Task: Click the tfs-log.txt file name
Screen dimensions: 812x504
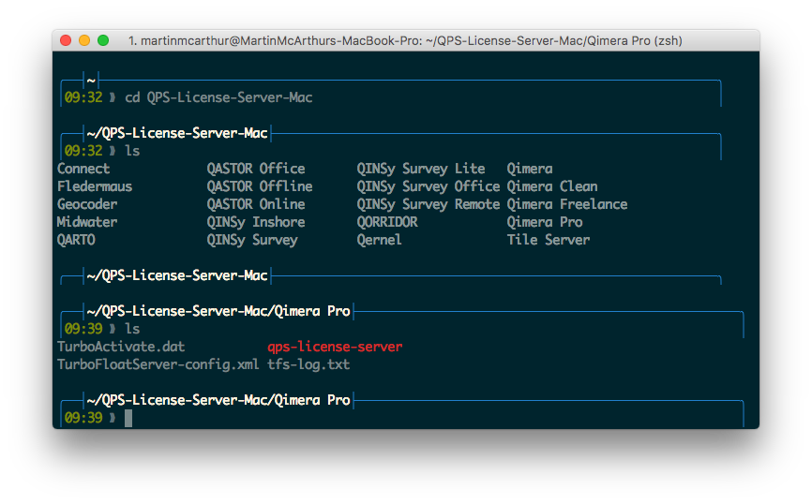Action: click(x=308, y=364)
